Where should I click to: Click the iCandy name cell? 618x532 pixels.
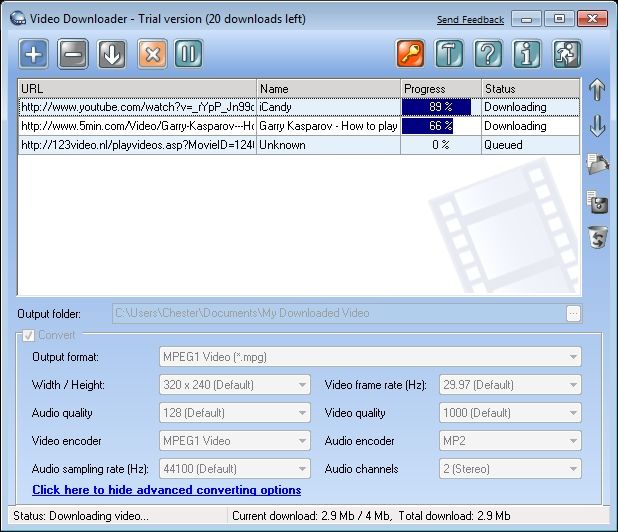[328, 107]
